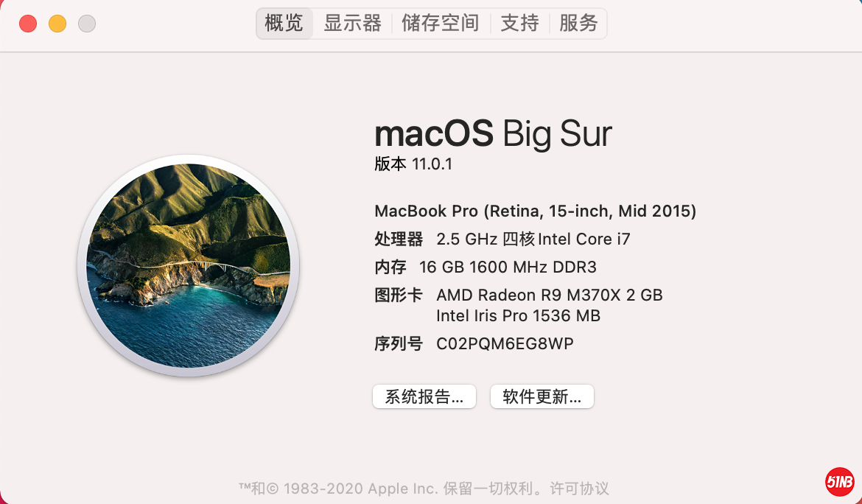Click the AMD Radeon R9 M370X graphics text
The width and height of the screenshot is (862, 504).
[550, 295]
